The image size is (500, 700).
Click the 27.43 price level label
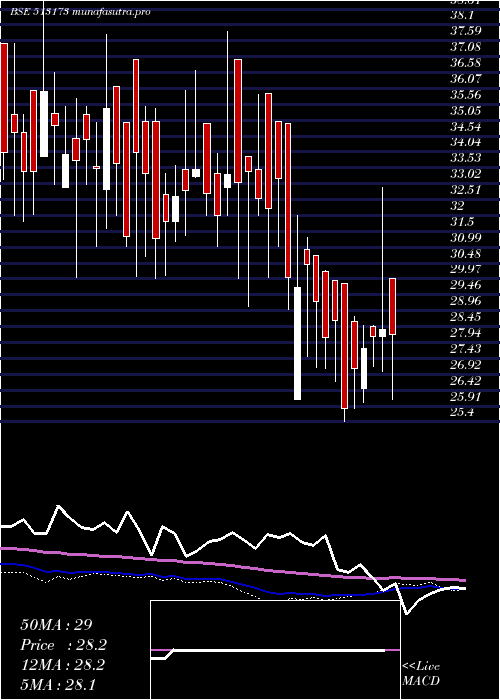coord(466,349)
